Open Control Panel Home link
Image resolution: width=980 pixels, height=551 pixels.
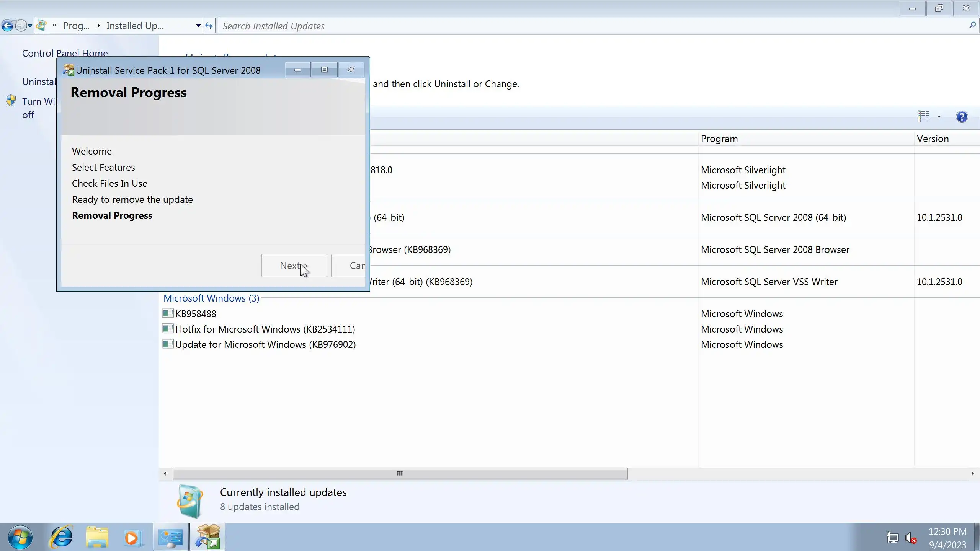(65, 53)
